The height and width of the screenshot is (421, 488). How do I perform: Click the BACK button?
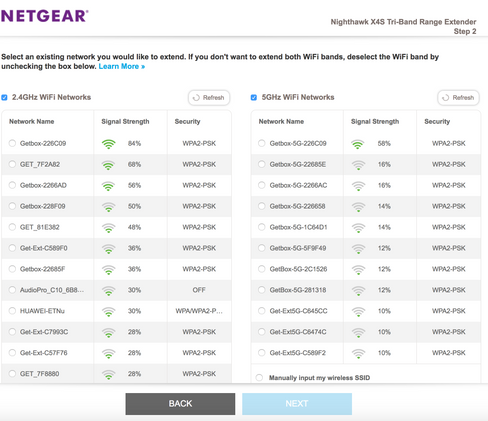180,404
